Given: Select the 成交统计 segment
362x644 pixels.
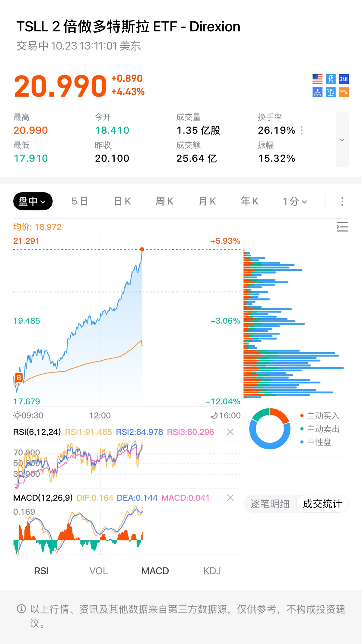Looking at the screenshot, I should click(x=322, y=504).
